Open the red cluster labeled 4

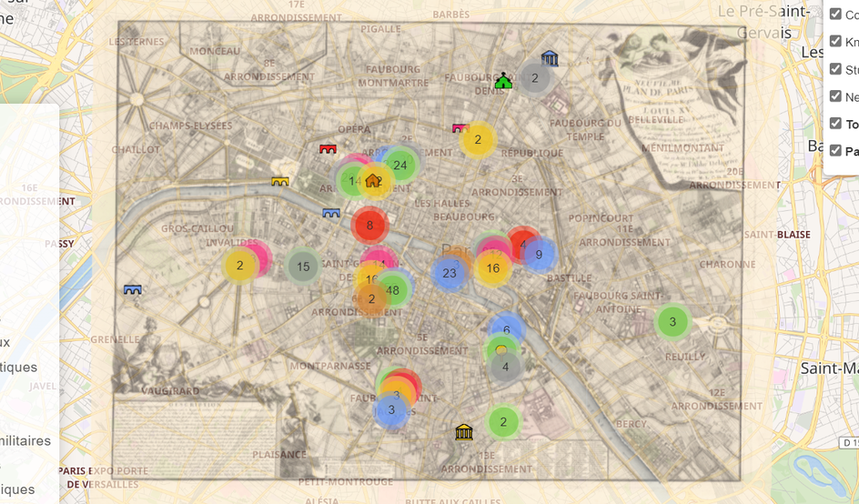pyautogui.click(x=523, y=245)
